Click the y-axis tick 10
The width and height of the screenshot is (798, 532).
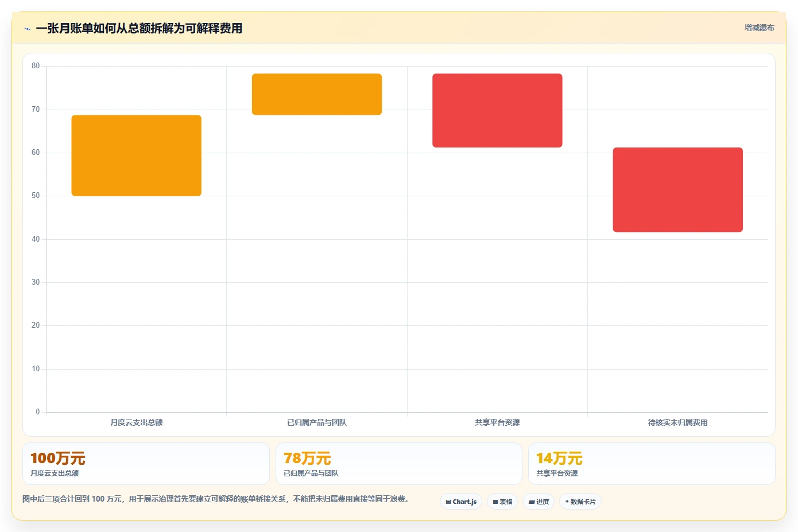tap(36, 369)
